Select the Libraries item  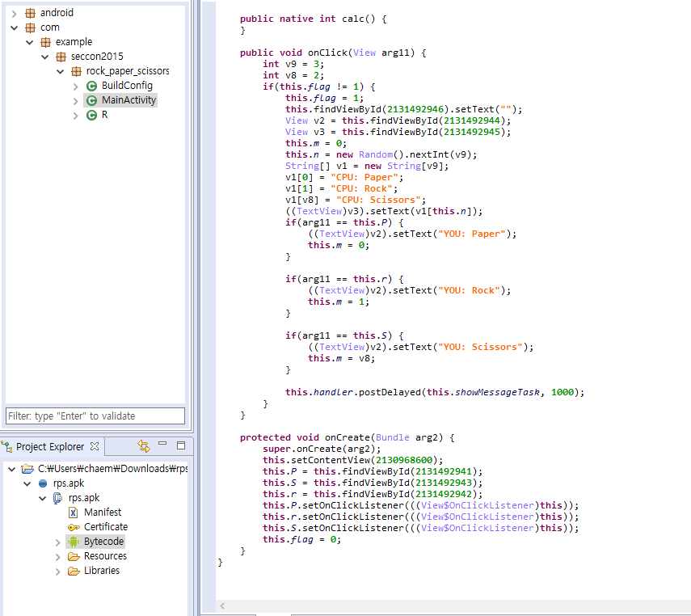(x=102, y=571)
